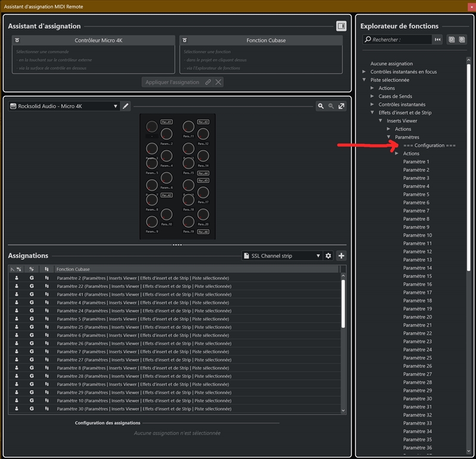Select Aucune assignation in the function tree
476x459 pixels.
tap(391, 64)
